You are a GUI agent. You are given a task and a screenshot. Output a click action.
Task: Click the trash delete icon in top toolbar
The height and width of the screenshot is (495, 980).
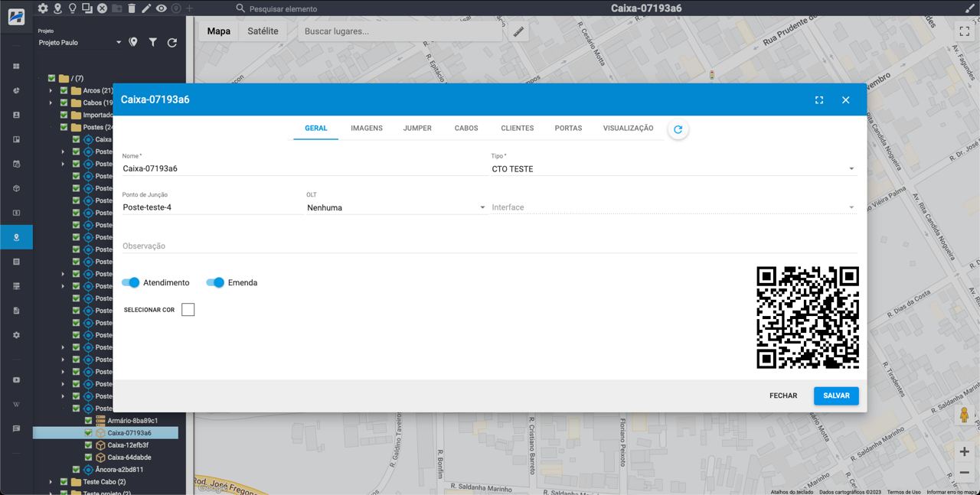(x=132, y=8)
